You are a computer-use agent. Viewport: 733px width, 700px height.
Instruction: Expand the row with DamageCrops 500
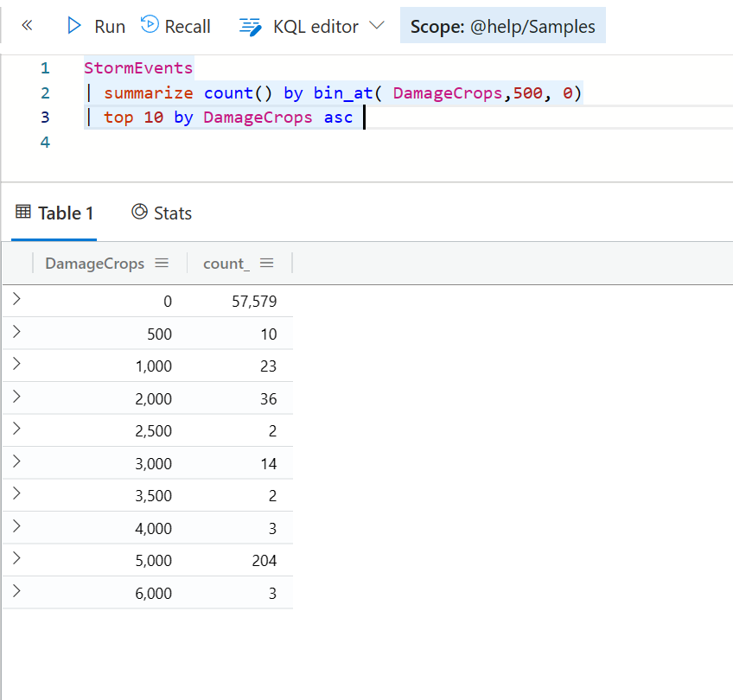coord(16,332)
